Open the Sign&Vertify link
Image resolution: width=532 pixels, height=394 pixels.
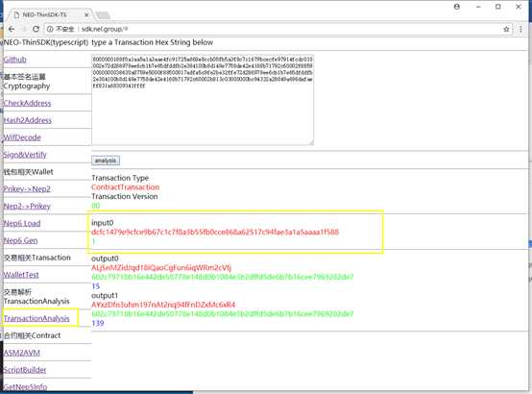click(x=25, y=155)
